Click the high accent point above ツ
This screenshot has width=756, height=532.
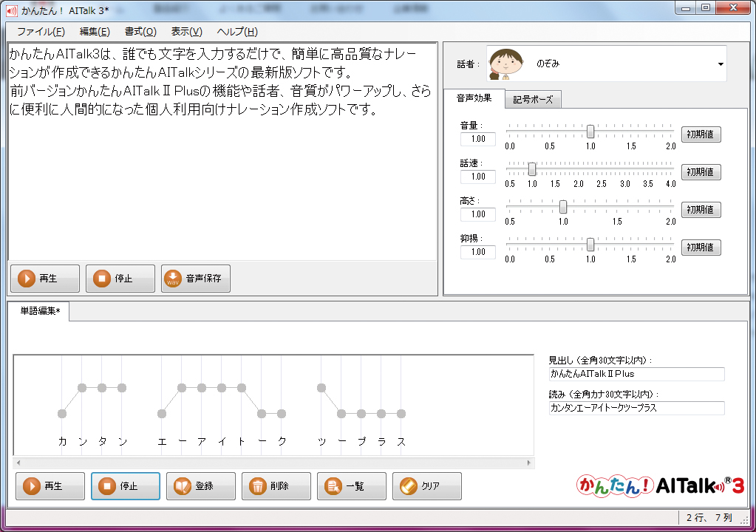point(321,388)
